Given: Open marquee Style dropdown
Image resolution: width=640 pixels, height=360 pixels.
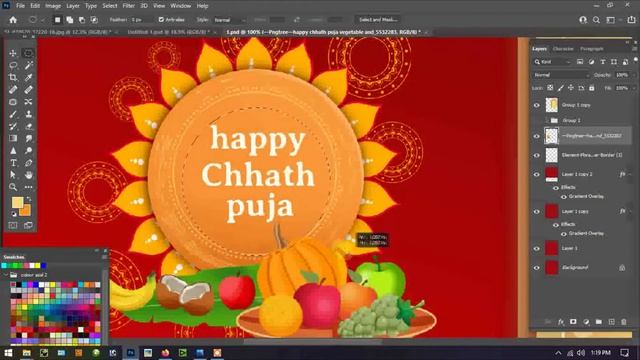Looking at the screenshot, I should (230, 20).
